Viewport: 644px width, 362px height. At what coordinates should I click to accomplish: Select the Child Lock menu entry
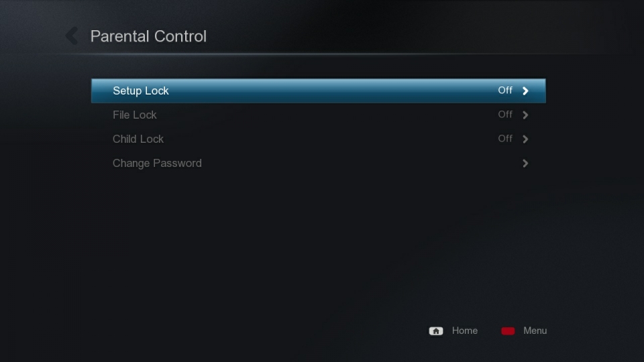click(318, 139)
